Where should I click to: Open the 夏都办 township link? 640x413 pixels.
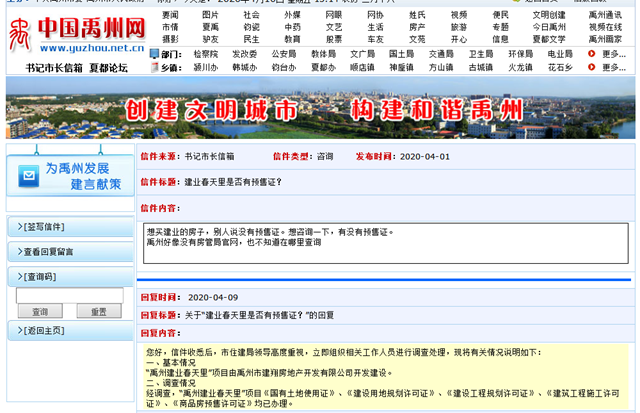tap(324, 67)
